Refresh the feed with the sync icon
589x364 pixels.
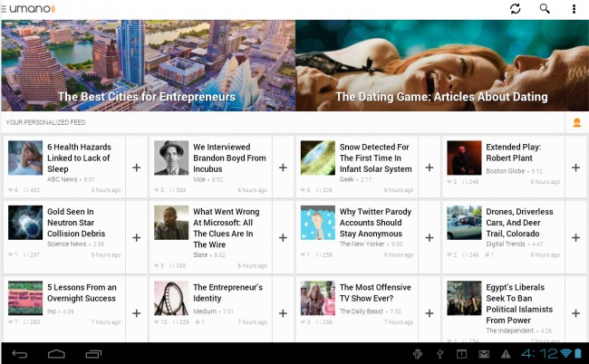tap(515, 9)
